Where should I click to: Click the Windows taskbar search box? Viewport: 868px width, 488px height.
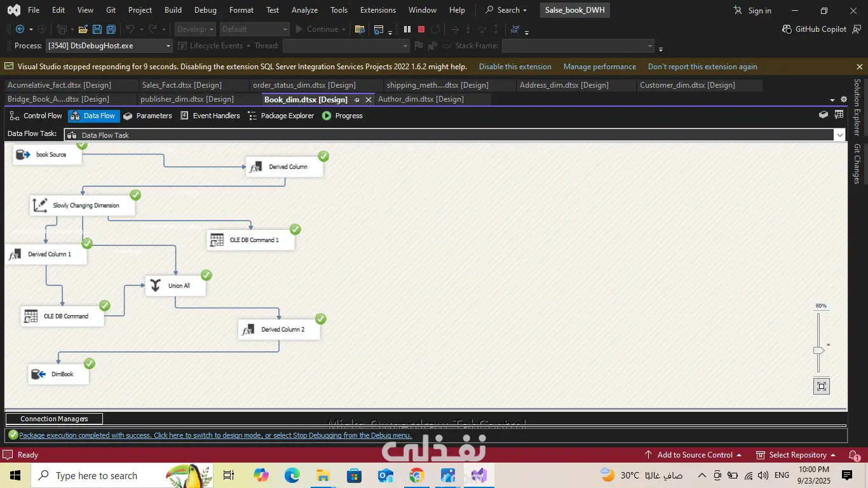[121, 475]
